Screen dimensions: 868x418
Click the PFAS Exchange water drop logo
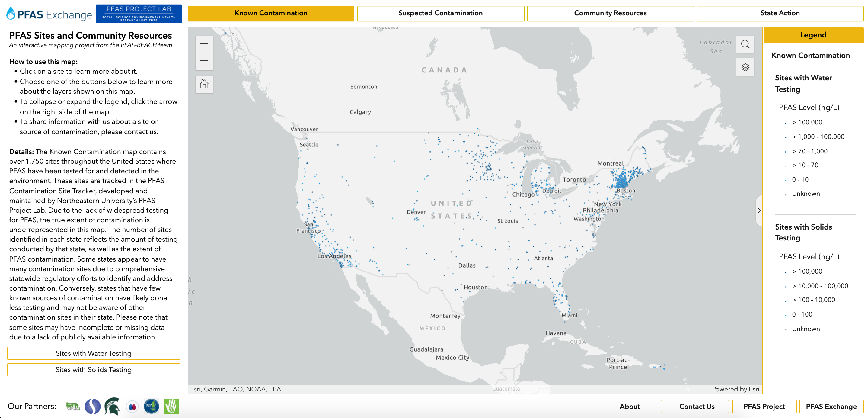(11, 14)
